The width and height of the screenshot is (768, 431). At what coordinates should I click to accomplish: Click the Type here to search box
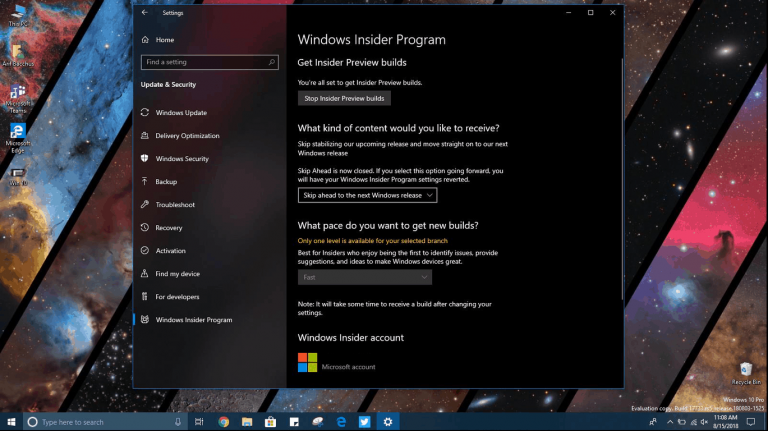click(105, 422)
